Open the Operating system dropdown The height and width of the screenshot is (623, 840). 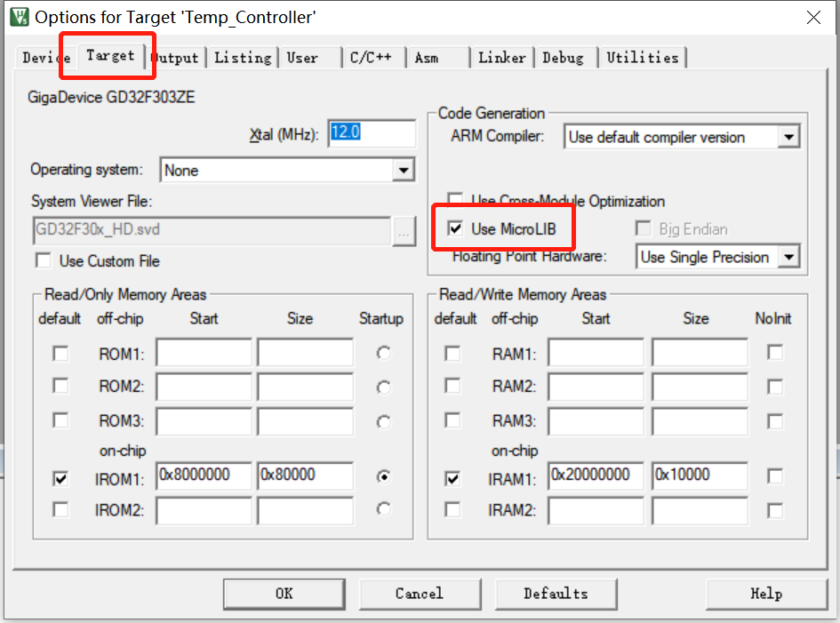(404, 169)
